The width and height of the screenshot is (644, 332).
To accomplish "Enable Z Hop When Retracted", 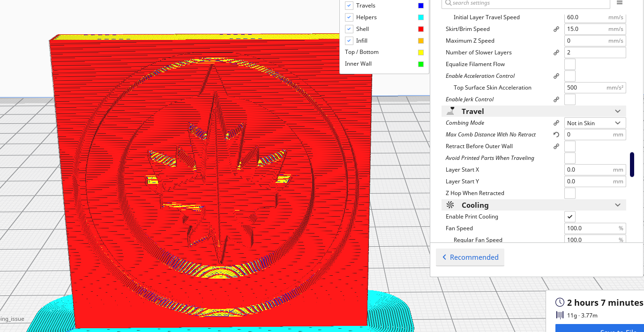I will click(570, 193).
